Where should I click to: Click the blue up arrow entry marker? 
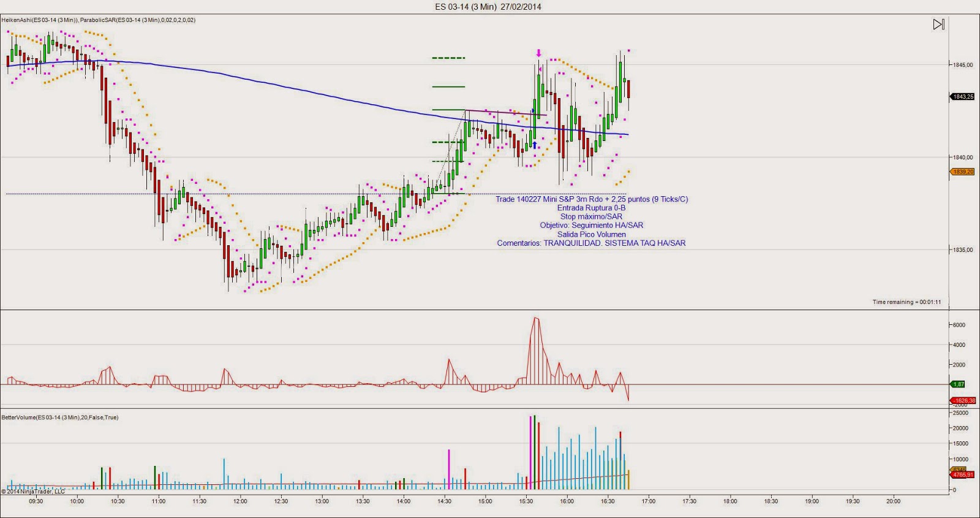[535, 145]
